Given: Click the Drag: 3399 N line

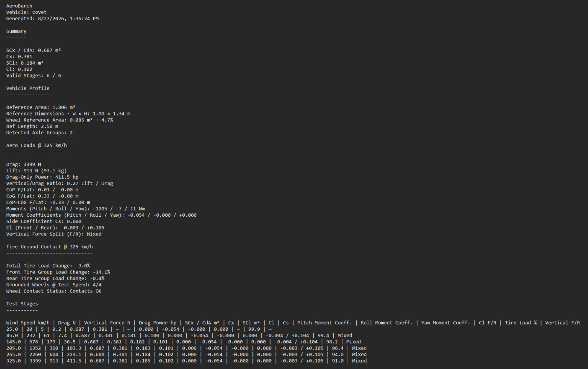Looking at the screenshot, I should [x=24, y=164].
